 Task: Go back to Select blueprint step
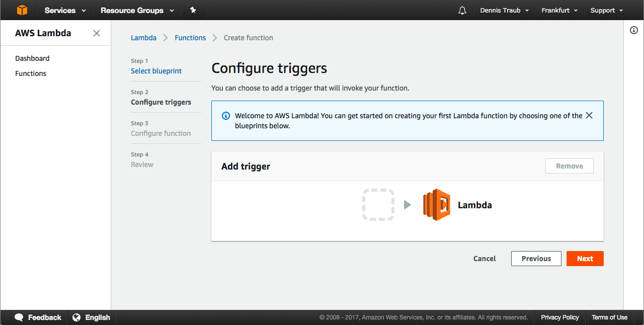[156, 71]
